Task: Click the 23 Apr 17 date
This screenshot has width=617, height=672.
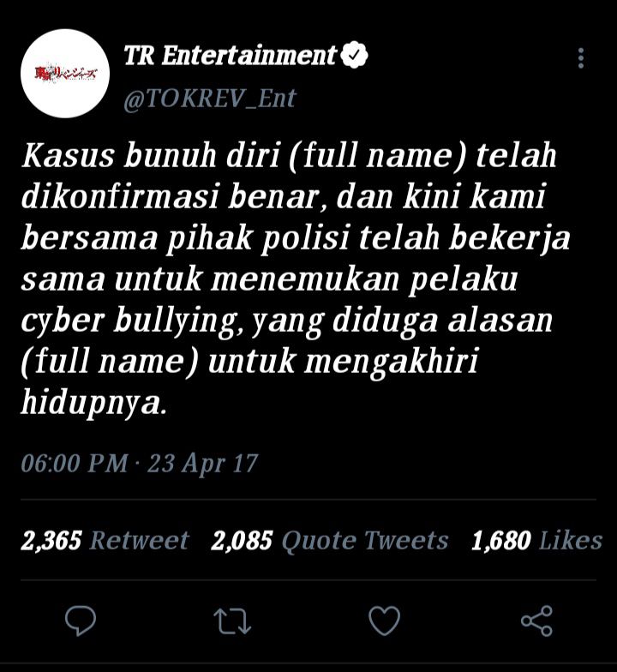Action: [x=202, y=464]
